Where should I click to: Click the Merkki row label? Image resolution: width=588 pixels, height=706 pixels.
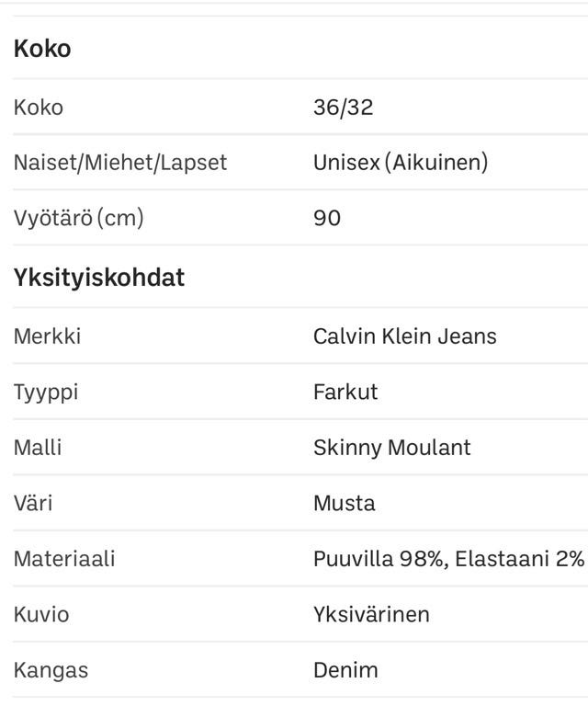[x=48, y=336]
